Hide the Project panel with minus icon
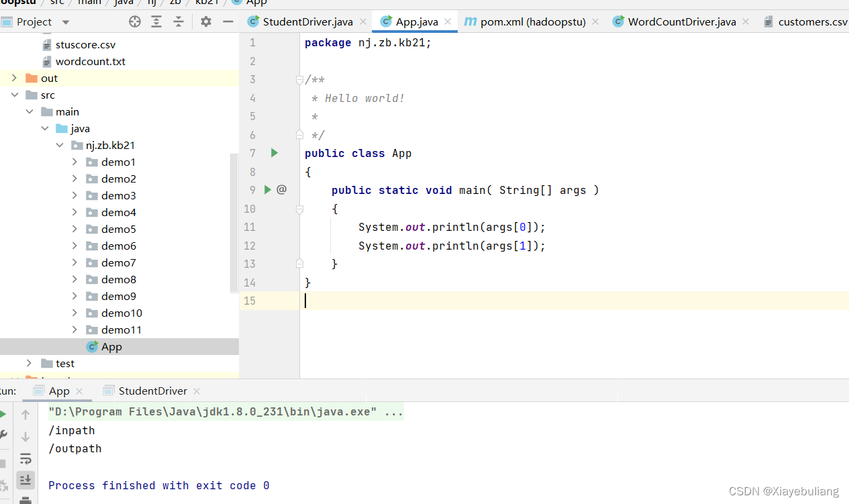The height and width of the screenshot is (504, 849). pos(228,21)
